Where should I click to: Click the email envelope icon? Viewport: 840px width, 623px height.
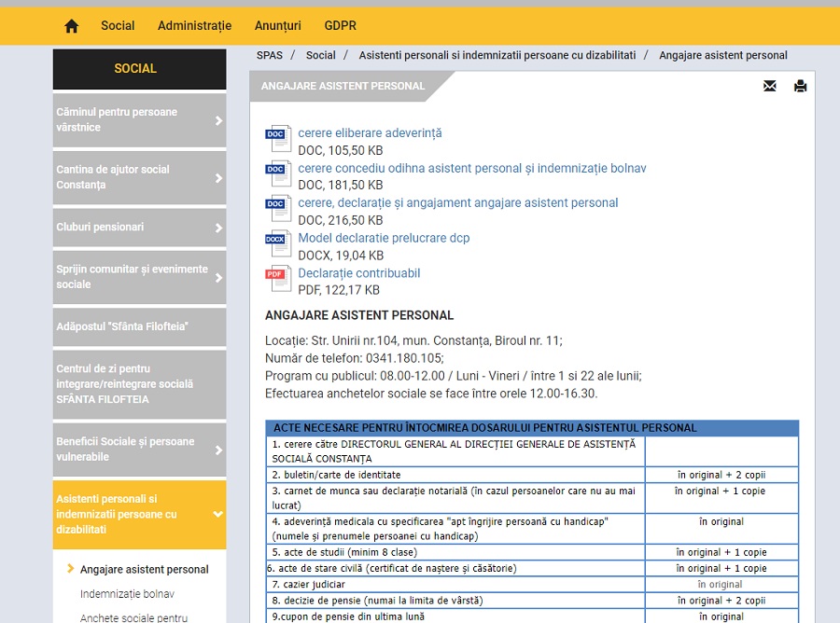click(769, 86)
